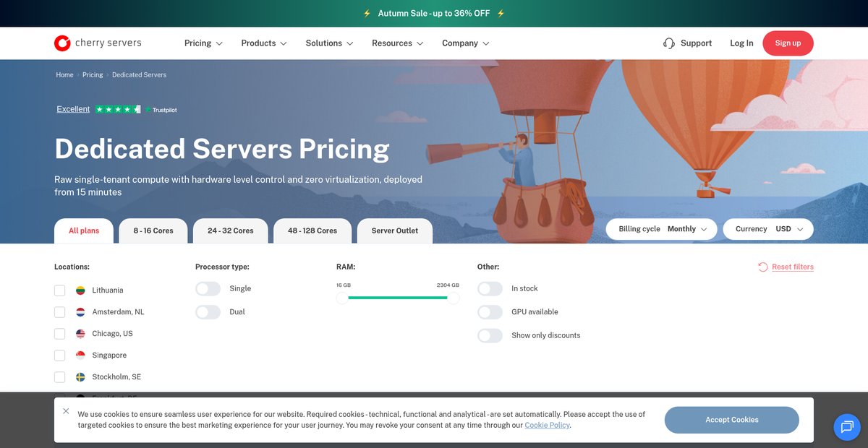Click the US flag icon

click(x=81, y=334)
